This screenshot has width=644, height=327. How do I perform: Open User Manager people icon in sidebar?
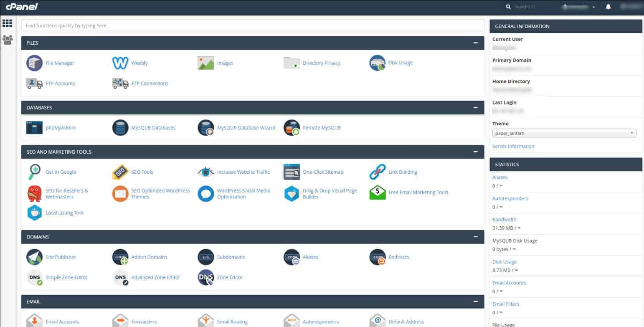[x=7, y=40]
